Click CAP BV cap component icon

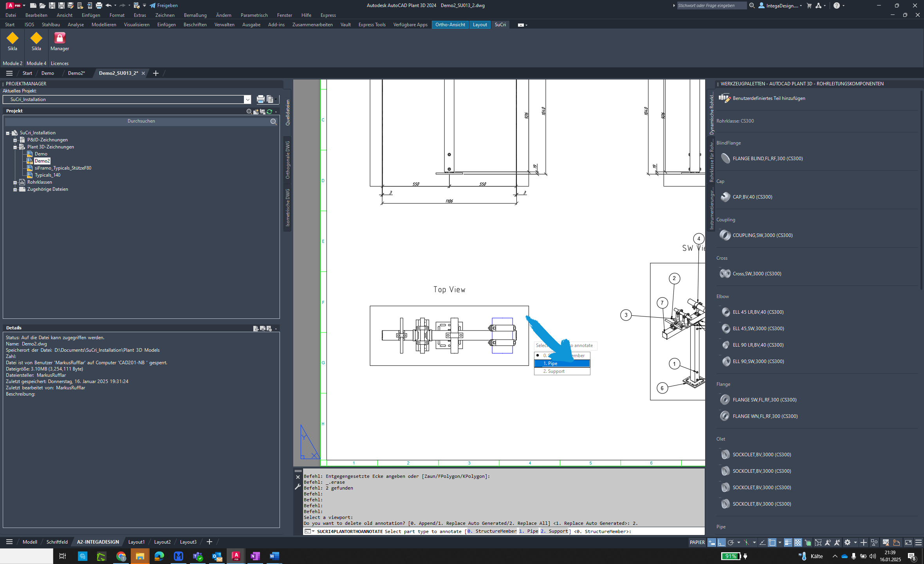point(725,197)
